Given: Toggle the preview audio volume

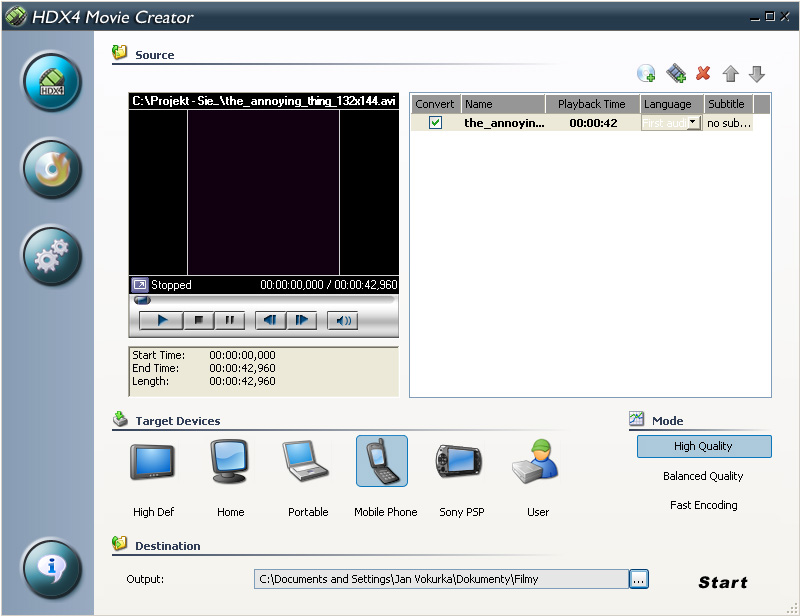Looking at the screenshot, I should [x=343, y=321].
